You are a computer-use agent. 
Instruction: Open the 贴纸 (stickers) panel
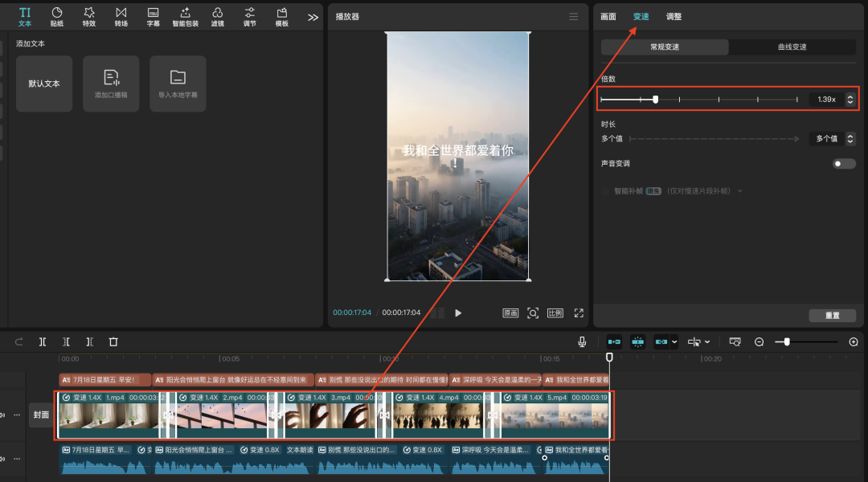57,16
